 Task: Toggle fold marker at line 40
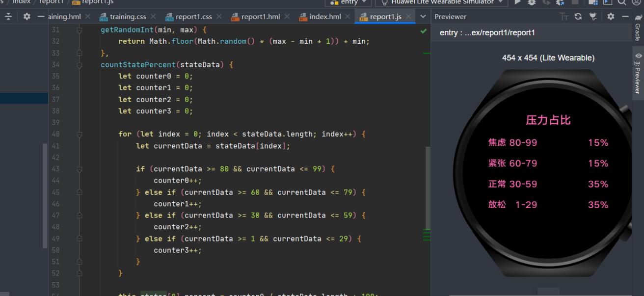[x=80, y=135]
